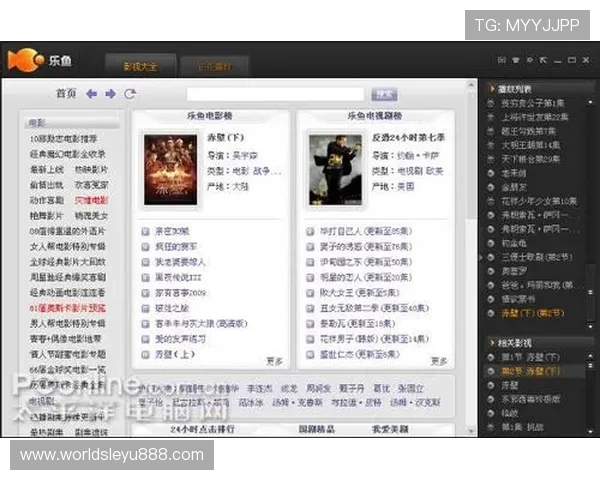
Task: Click the 张国立 actor link
Action: [410, 389]
